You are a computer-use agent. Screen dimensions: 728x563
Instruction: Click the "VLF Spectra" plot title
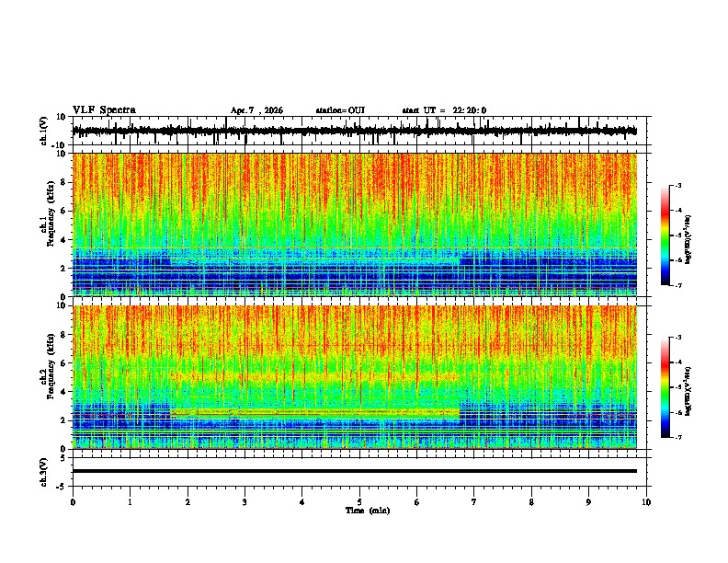(104, 110)
